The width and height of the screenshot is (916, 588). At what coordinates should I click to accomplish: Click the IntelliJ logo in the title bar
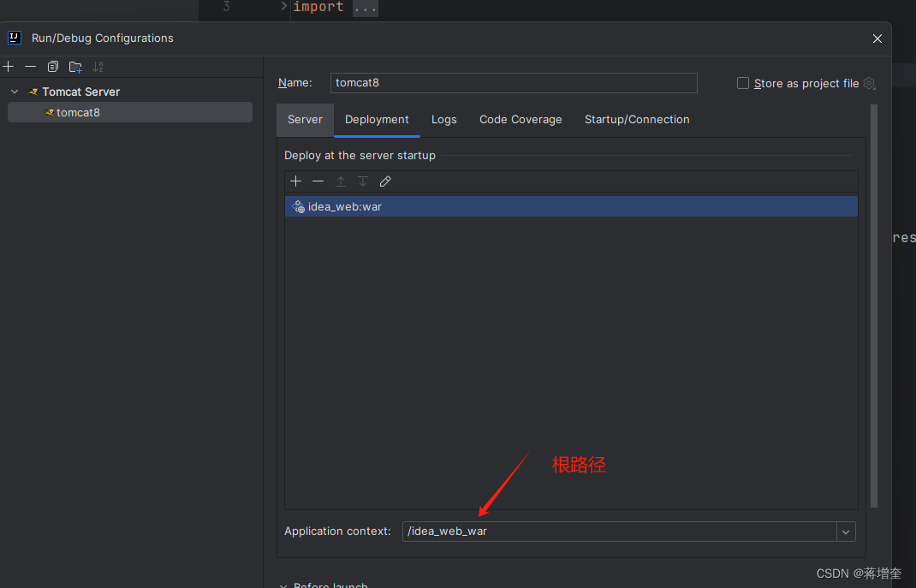[x=15, y=38]
